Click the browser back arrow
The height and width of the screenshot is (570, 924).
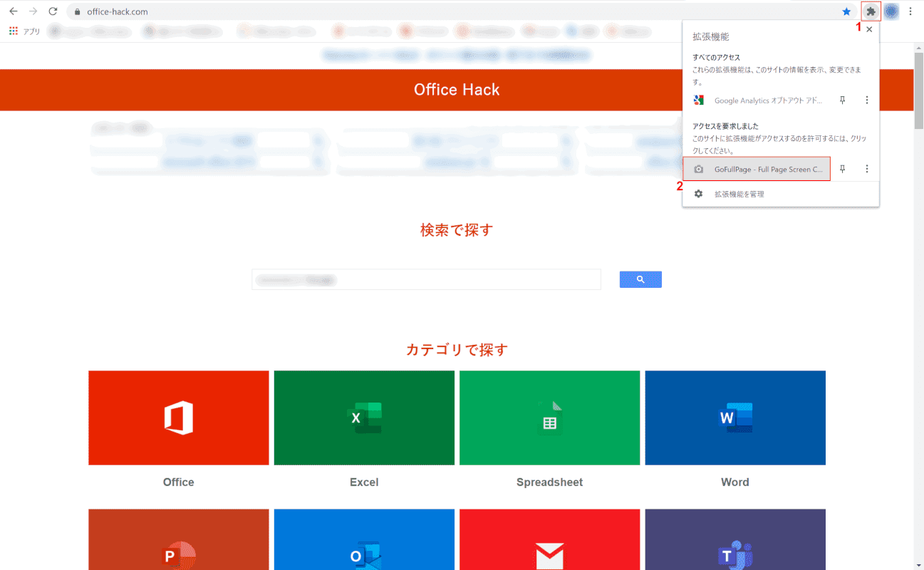[x=13, y=11]
